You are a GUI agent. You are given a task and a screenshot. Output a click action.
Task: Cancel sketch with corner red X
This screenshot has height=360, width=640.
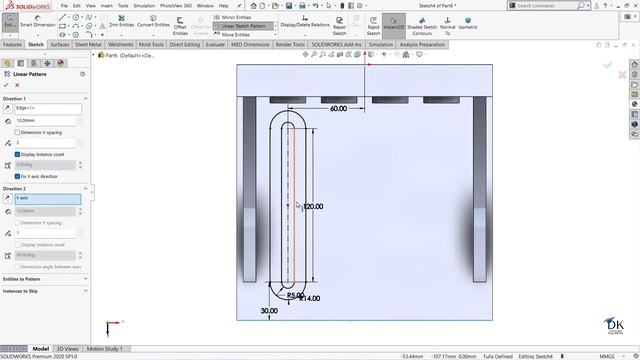pyautogui.click(x=622, y=74)
